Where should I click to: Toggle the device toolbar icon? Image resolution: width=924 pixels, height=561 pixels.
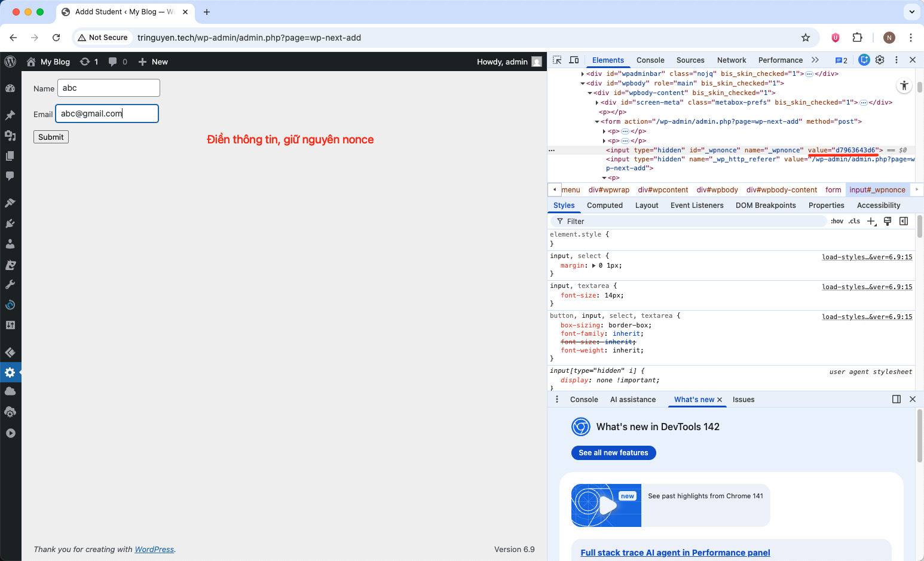click(574, 60)
